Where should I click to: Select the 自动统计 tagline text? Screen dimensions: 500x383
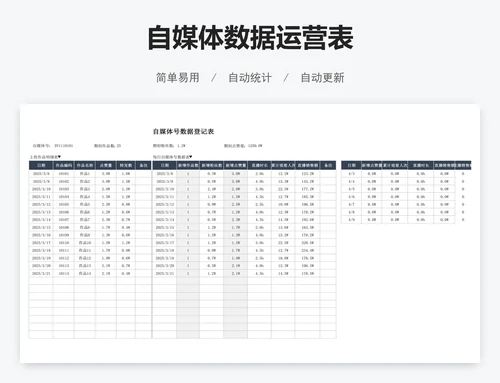[x=250, y=78]
